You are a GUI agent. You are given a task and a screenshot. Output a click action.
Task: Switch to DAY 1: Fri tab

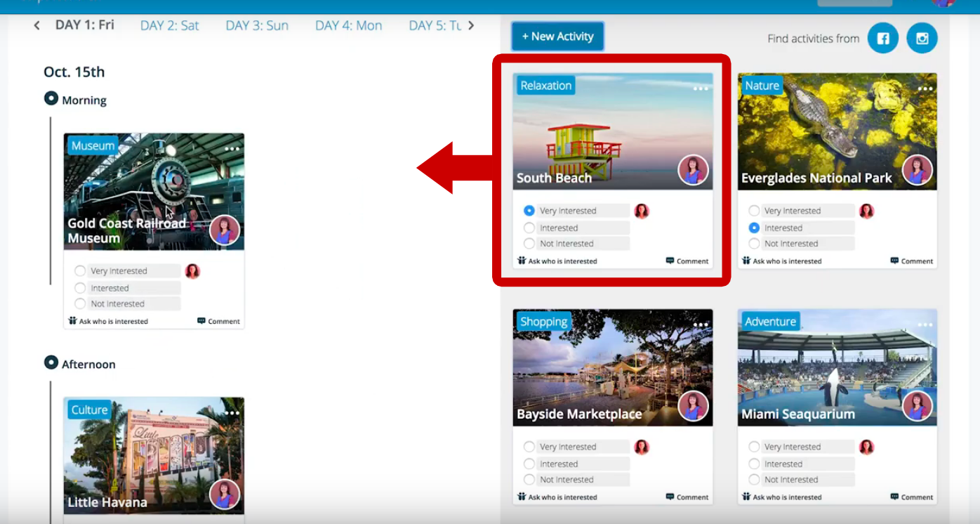(85, 25)
